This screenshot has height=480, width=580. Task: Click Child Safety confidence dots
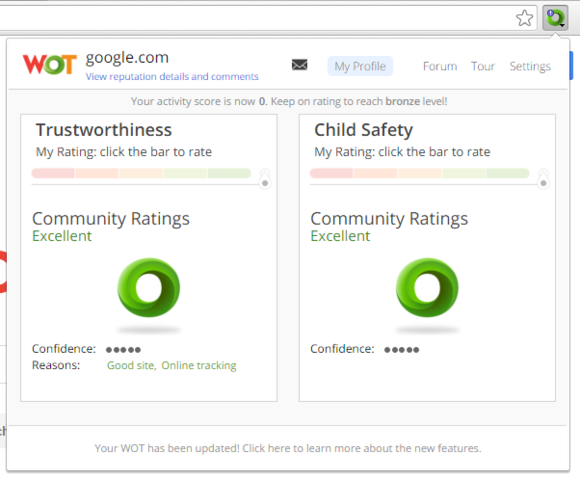pyautogui.click(x=401, y=349)
